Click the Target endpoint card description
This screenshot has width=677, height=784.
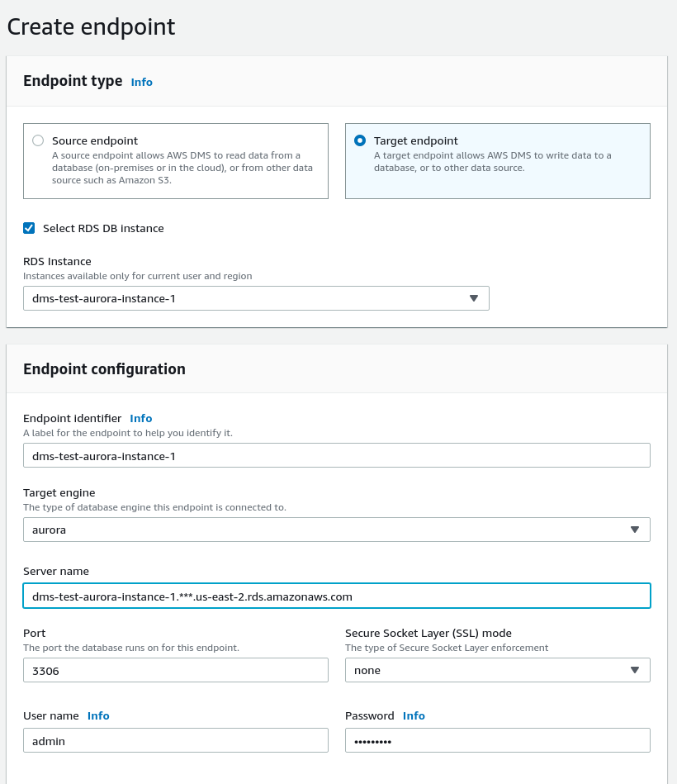(x=493, y=161)
